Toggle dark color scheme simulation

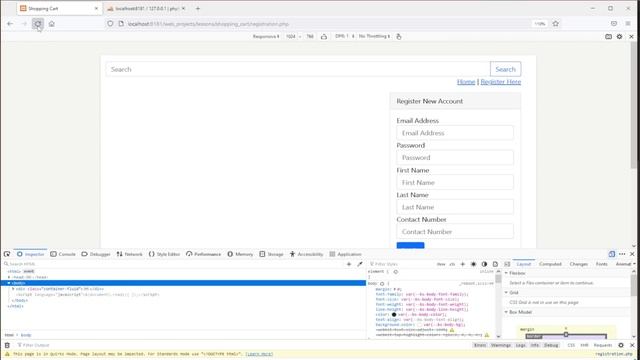click(x=484, y=264)
